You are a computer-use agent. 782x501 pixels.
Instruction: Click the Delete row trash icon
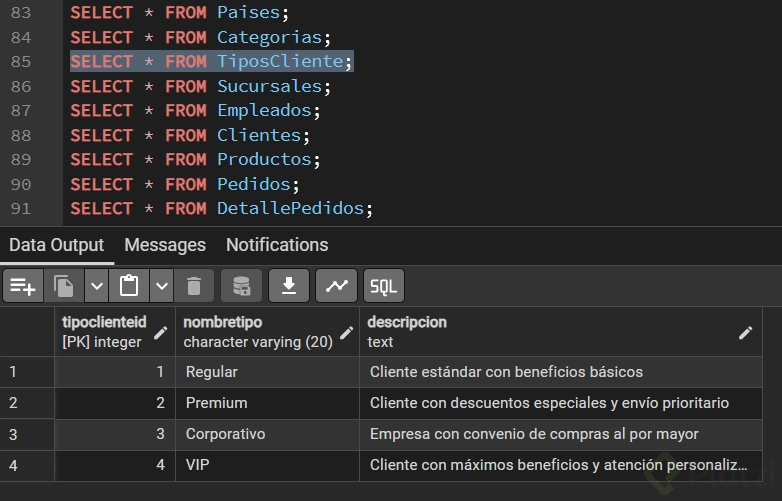click(194, 286)
